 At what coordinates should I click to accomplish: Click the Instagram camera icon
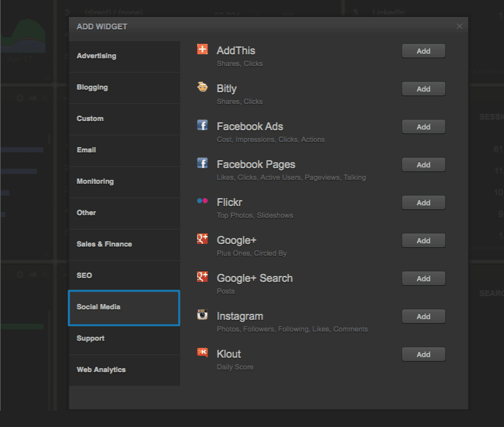[x=202, y=315]
